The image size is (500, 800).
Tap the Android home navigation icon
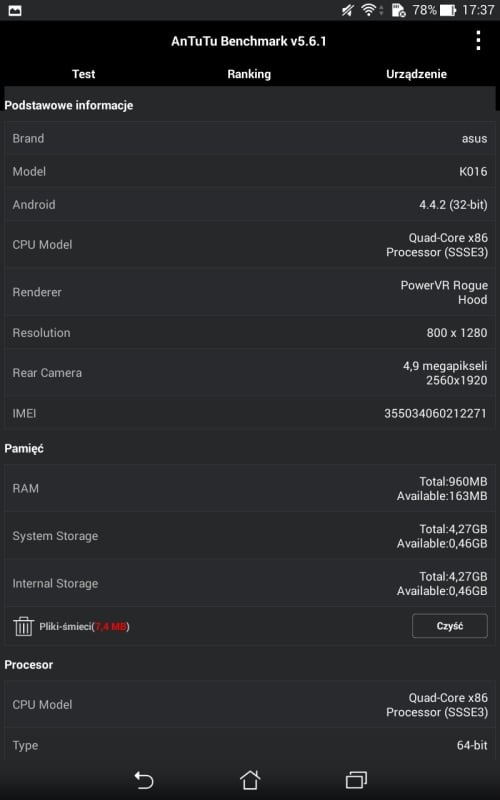pyautogui.click(x=250, y=780)
